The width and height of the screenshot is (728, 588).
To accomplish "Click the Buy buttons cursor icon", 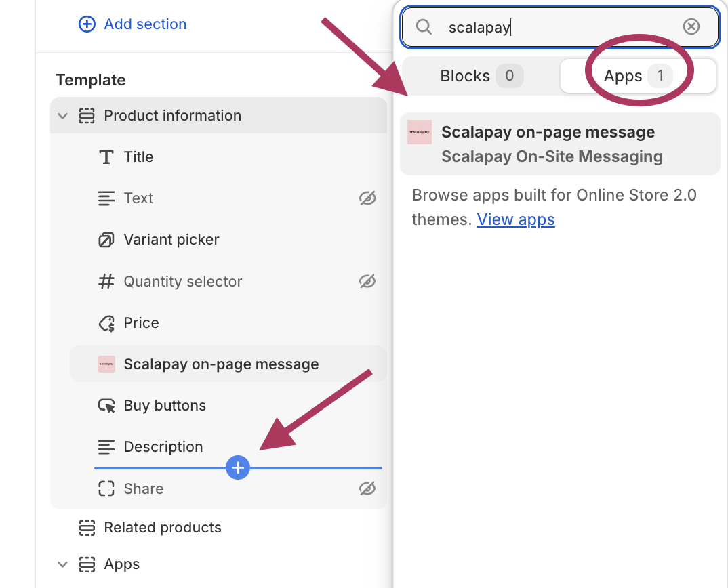I will (x=106, y=406).
